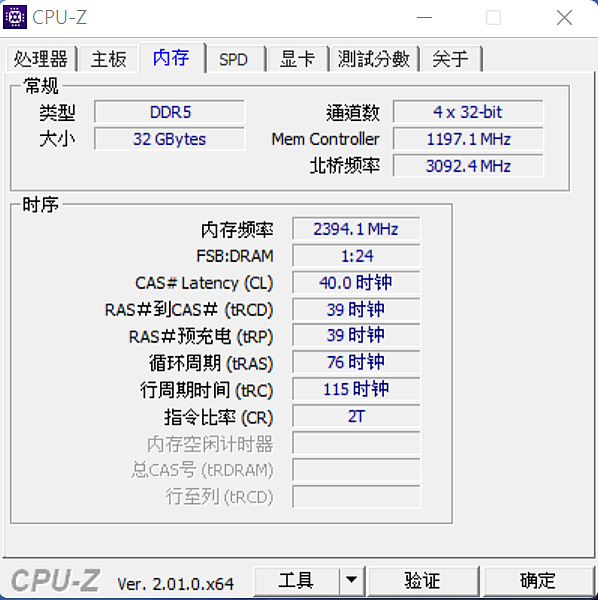
Task: Click the 大小 label
Action: [57, 139]
